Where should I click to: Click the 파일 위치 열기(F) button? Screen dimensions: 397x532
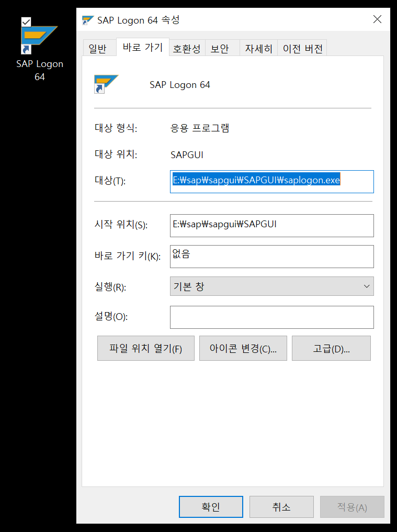146,348
